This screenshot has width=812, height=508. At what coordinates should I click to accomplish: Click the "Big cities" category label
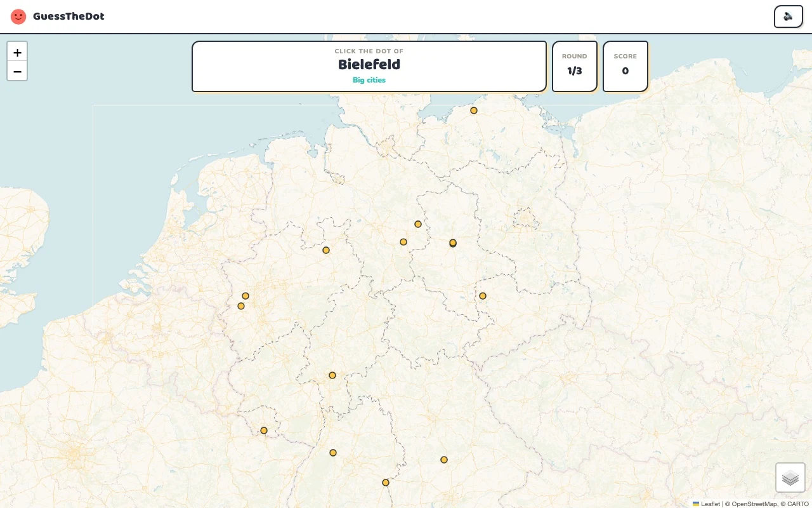369,80
